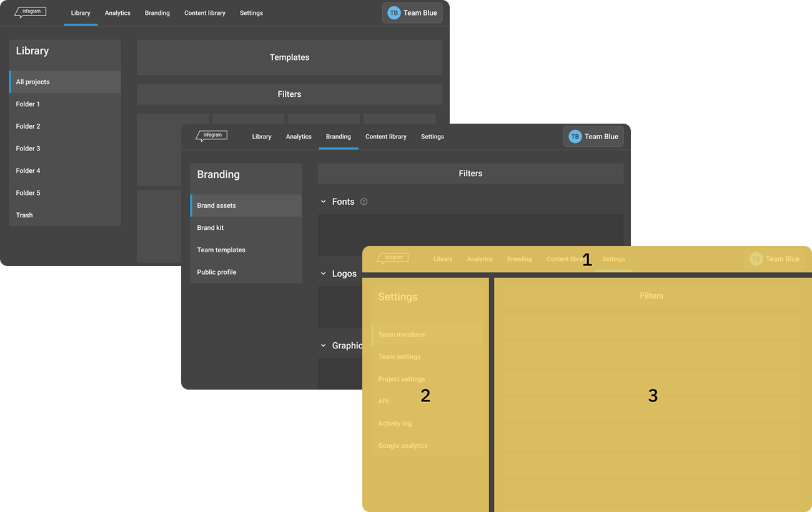Open Settings tab in Branding window
Screen dimensions: 812x512
(432, 137)
